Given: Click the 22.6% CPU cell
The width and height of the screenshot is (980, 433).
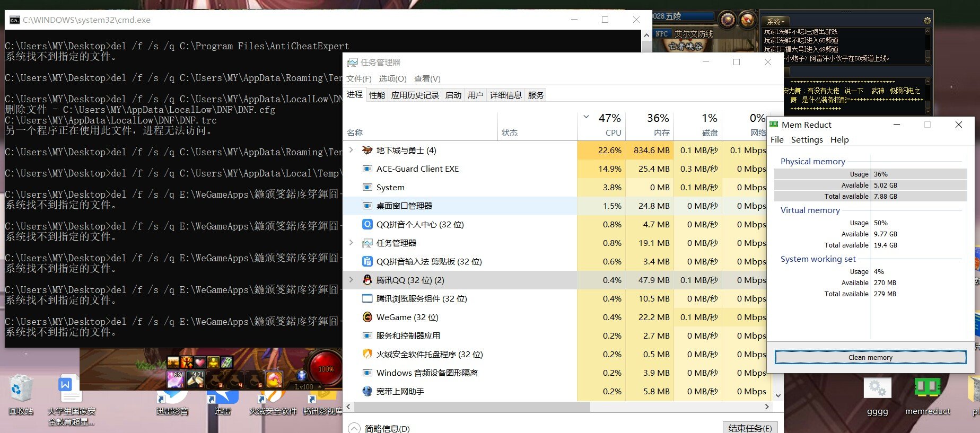Looking at the screenshot, I should click(601, 150).
